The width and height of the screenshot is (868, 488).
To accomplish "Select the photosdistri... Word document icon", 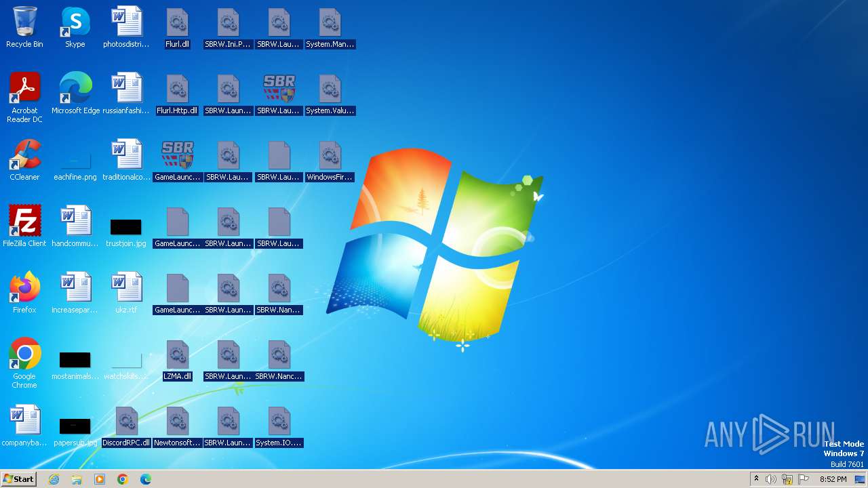I will click(x=126, y=28).
